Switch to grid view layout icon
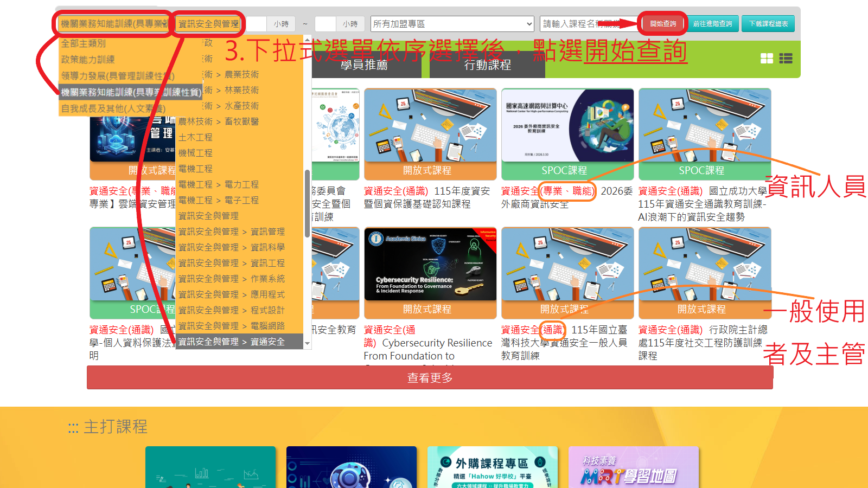The image size is (868, 488). 767,59
